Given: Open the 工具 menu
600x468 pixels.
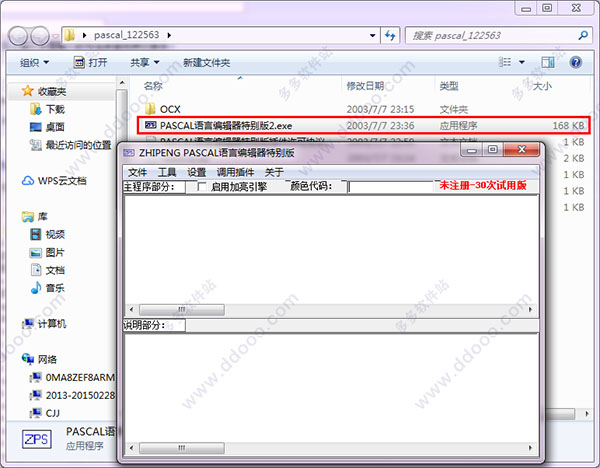Looking at the screenshot, I should 167,172.
